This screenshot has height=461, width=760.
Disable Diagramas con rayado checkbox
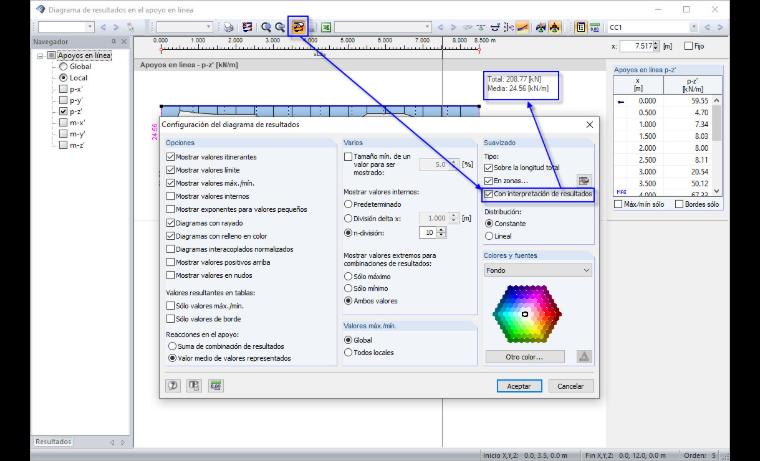click(x=170, y=223)
